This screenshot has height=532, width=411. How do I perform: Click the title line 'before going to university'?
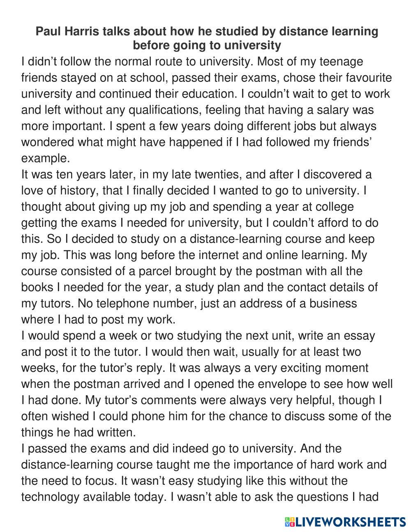pos(207,45)
